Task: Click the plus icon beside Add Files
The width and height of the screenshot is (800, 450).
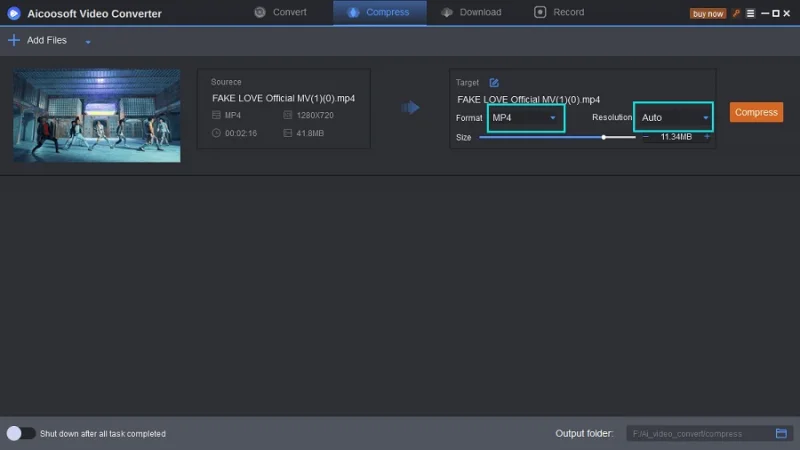Action: pyautogui.click(x=13, y=41)
